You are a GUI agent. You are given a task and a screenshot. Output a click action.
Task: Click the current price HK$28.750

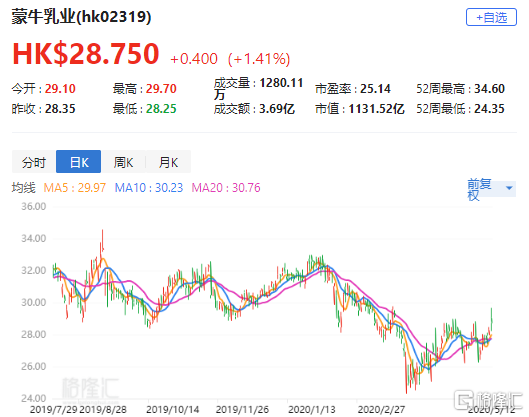pyautogui.click(x=86, y=53)
